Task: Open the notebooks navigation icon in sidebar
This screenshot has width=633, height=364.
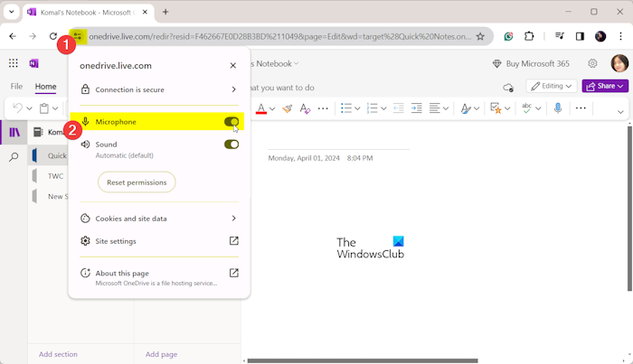Action: [x=14, y=132]
